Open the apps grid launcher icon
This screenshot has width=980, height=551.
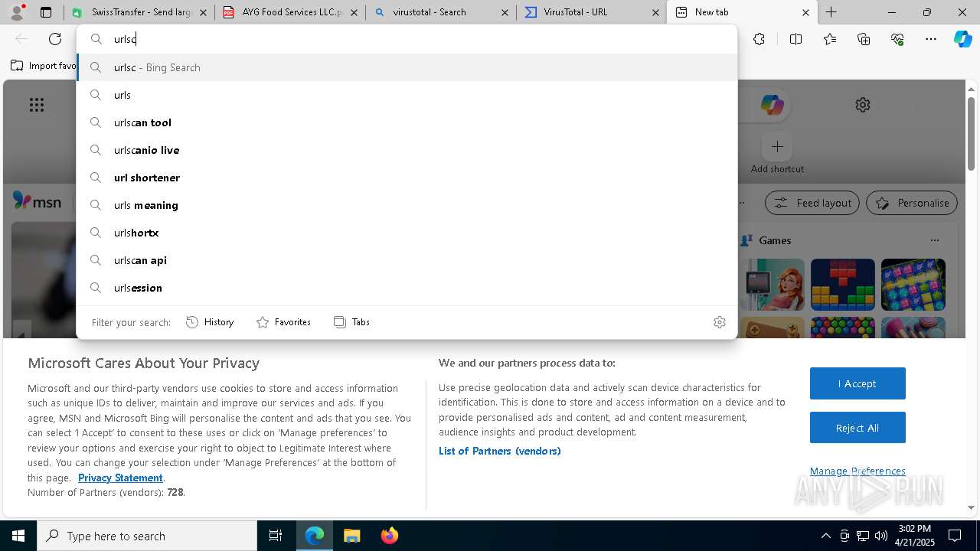[37, 105]
